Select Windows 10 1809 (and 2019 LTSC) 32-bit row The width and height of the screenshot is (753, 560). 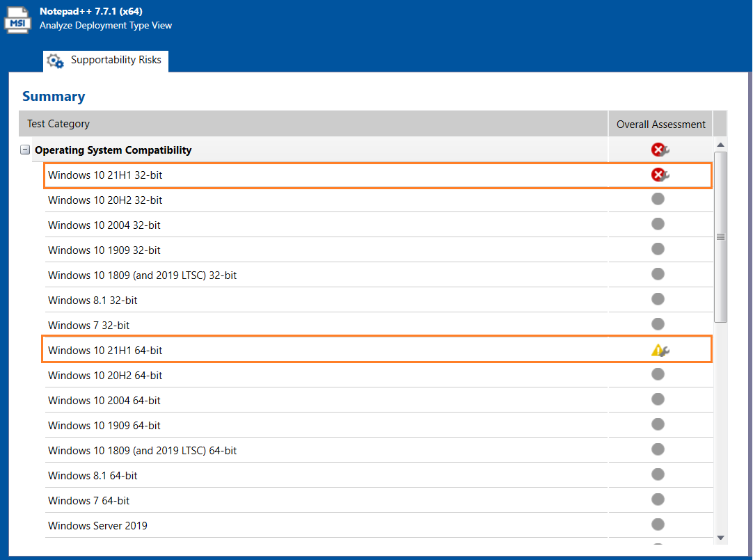tap(379, 275)
